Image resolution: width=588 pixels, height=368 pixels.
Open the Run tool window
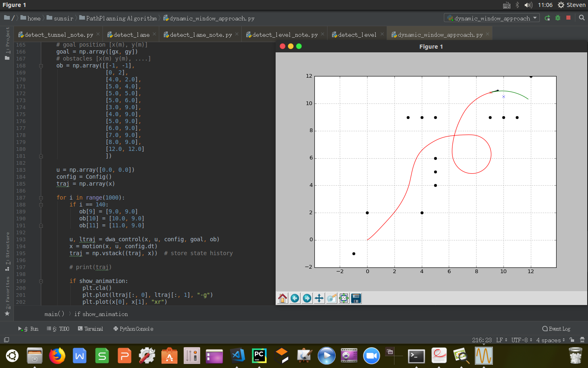(28, 329)
